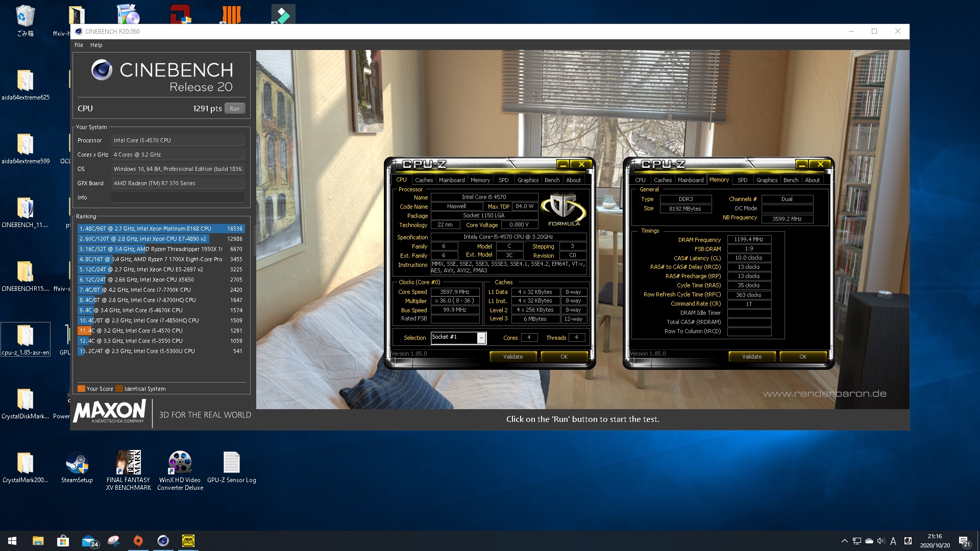The image size is (980, 551).
Task: Switch to Mainboard tab in left CPU-Z
Action: 452,180
